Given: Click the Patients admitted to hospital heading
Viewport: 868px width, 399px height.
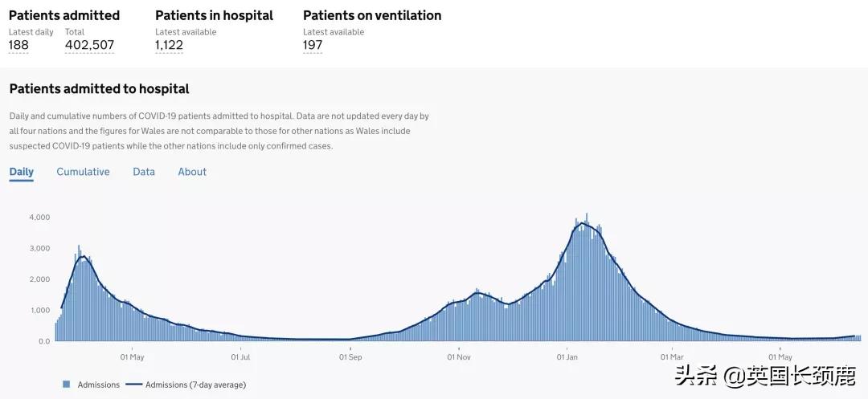Looking at the screenshot, I should tap(99, 89).
